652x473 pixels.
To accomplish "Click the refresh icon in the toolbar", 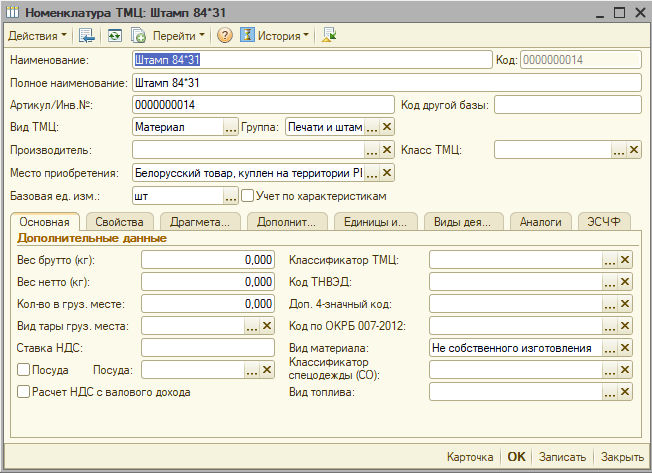I will pyautogui.click(x=115, y=35).
